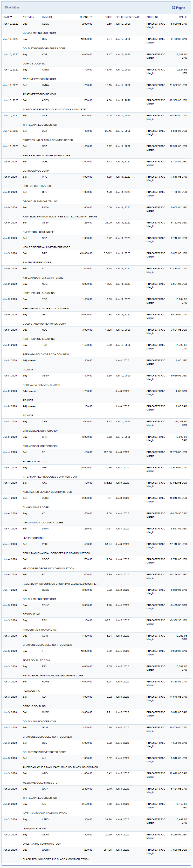Click the Value column header
The height and width of the screenshot is (868, 193).
point(183,17)
